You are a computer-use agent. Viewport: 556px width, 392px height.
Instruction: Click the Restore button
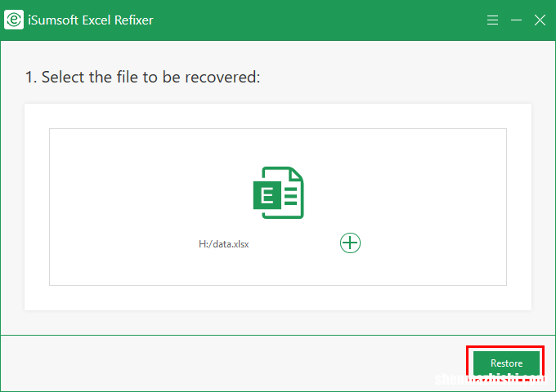pos(506,363)
